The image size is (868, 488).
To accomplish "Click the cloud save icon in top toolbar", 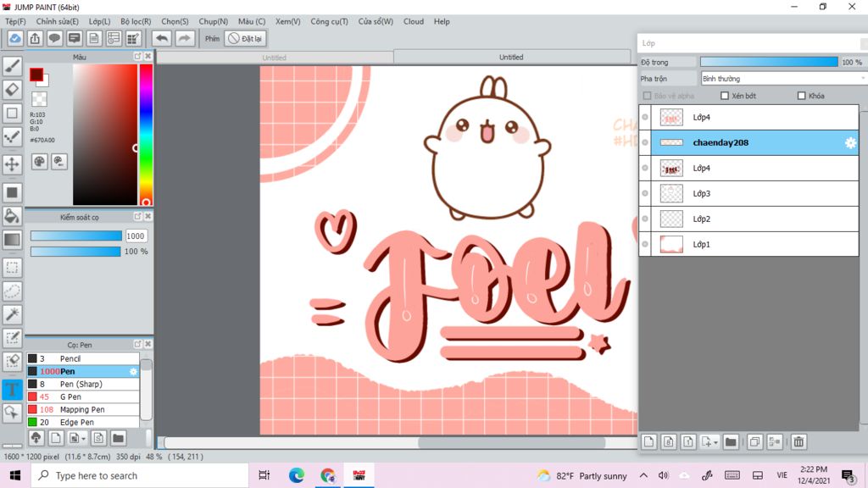I will click(x=15, y=38).
